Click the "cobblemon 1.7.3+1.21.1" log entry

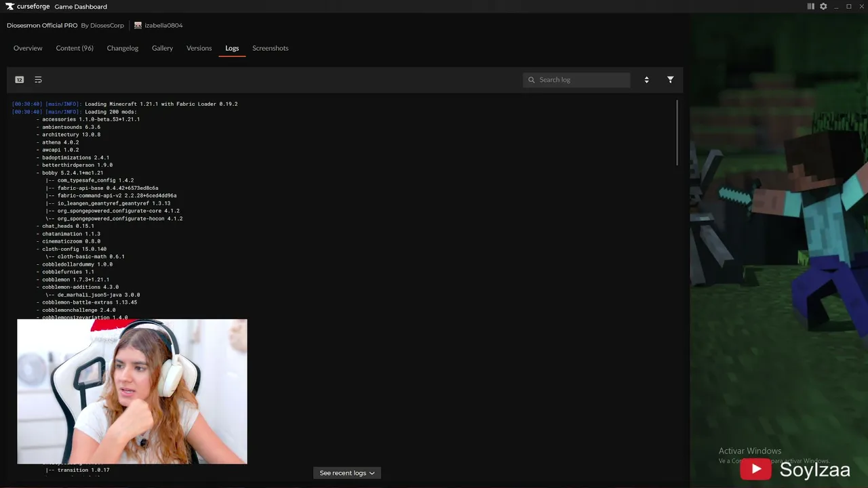tap(75, 280)
